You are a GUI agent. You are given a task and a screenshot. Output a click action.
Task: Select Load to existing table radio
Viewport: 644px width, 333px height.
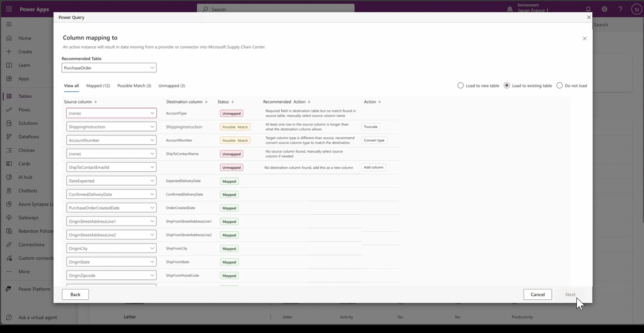tap(507, 85)
